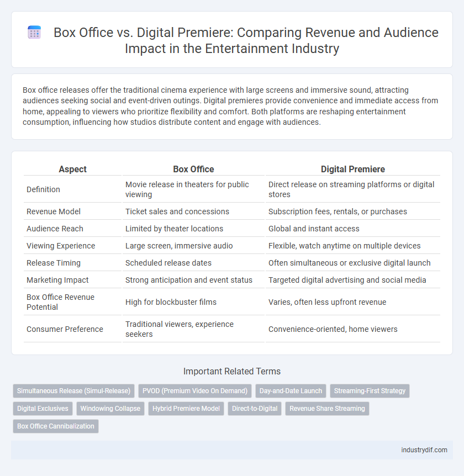Click the Digital Premiere column header
Screen dimensions: 464x476
click(x=353, y=169)
